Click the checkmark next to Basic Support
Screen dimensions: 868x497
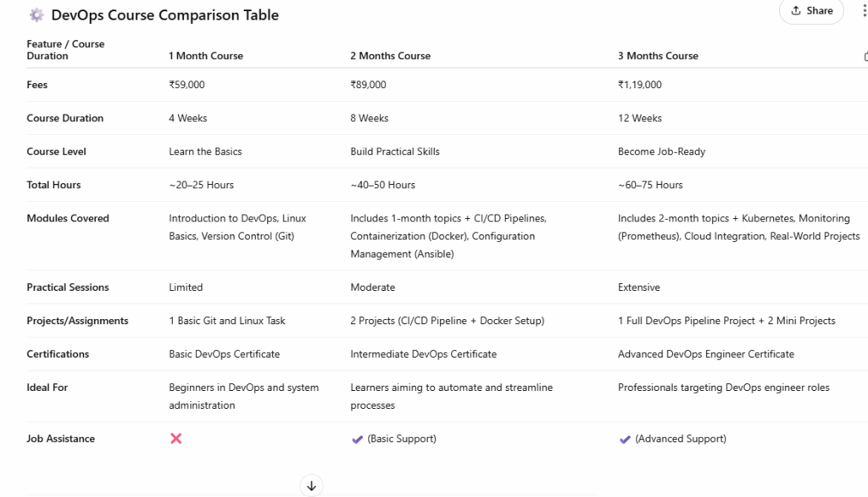[x=357, y=439]
